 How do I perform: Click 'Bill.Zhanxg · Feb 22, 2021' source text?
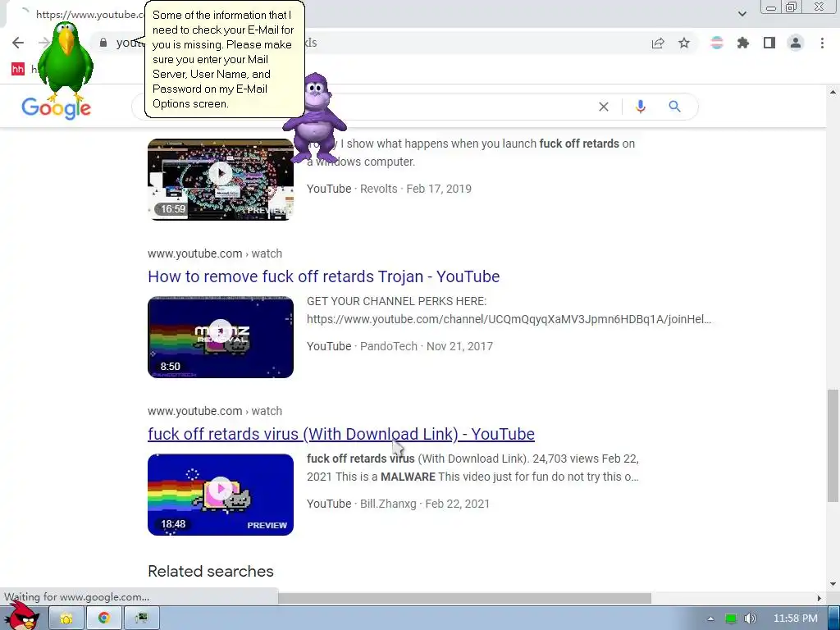click(x=425, y=504)
